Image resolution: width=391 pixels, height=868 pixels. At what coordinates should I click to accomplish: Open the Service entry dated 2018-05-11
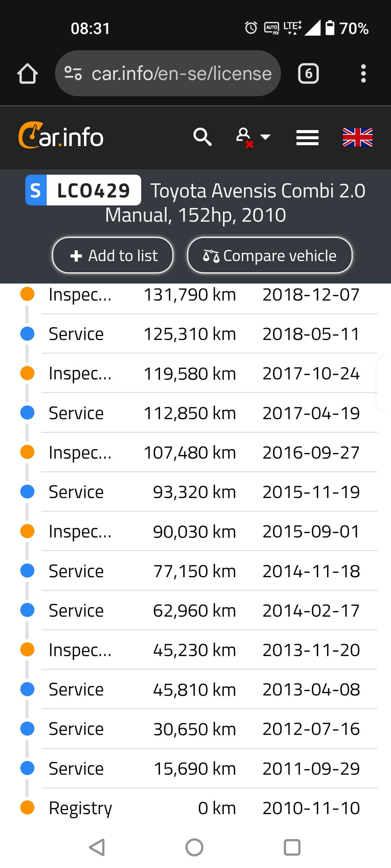209,334
